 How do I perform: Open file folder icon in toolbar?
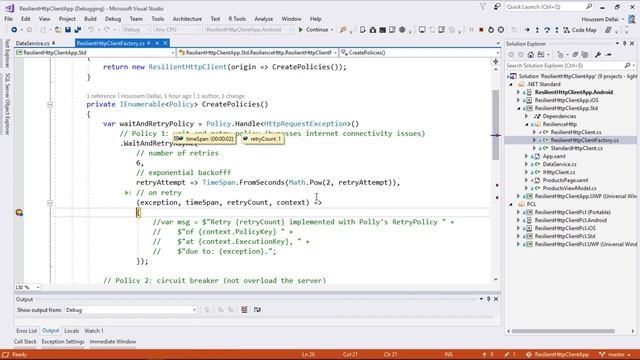(x=58, y=30)
